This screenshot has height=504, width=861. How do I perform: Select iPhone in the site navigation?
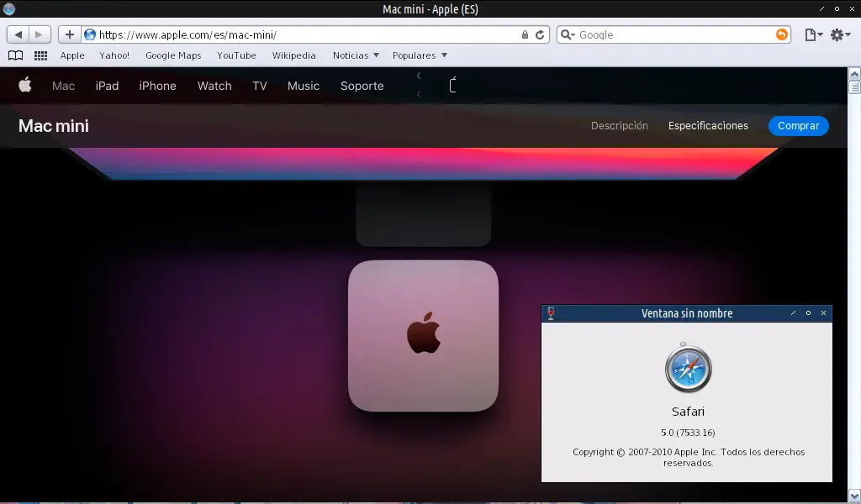pos(157,86)
